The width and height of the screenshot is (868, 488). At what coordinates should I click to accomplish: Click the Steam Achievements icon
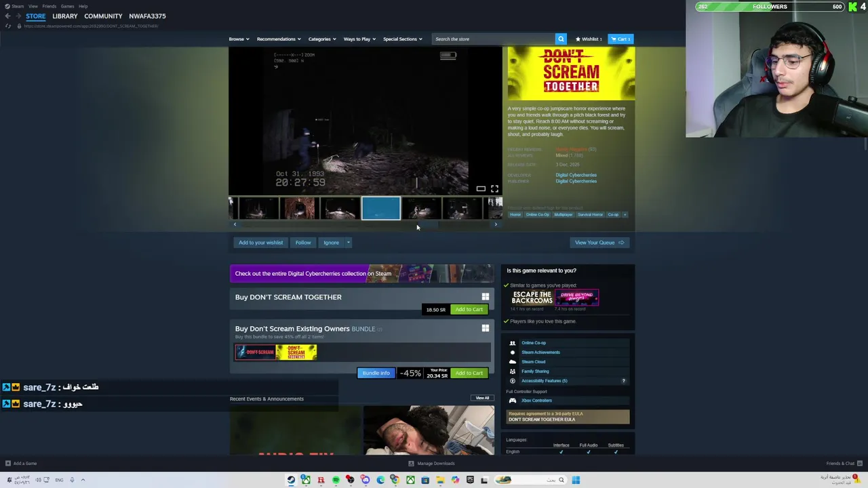(513, 352)
